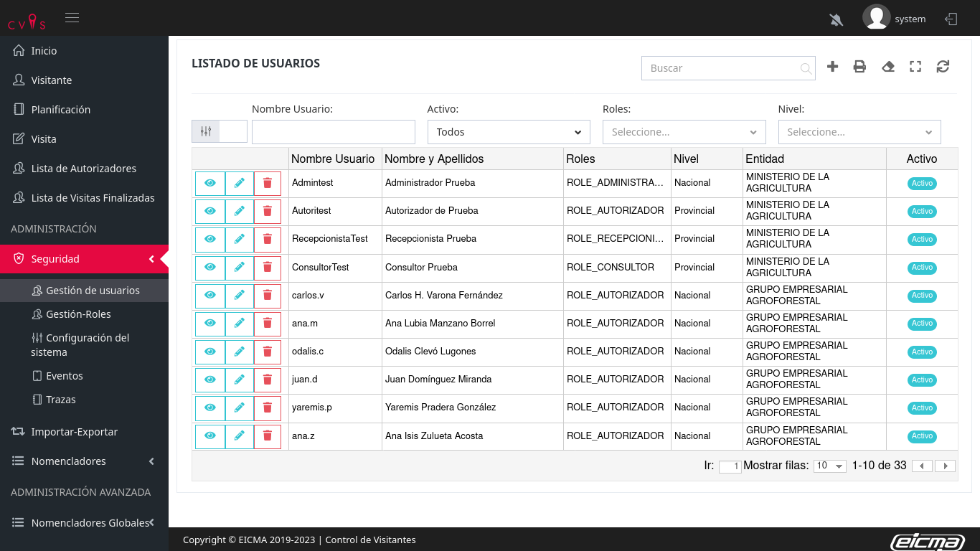Image resolution: width=980 pixels, height=551 pixels.
Task: View details of Admintest with eye icon
Action: [x=210, y=183]
